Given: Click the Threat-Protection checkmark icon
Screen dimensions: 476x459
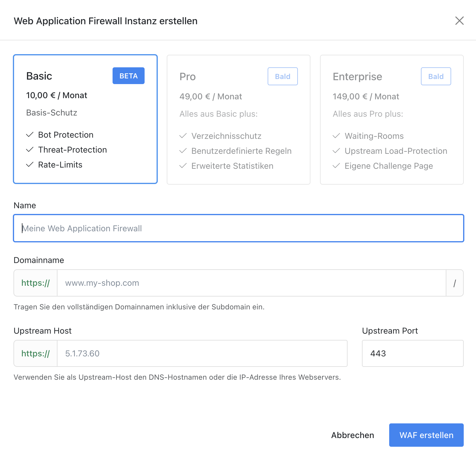Looking at the screenshot, I should tap(30, 150).
